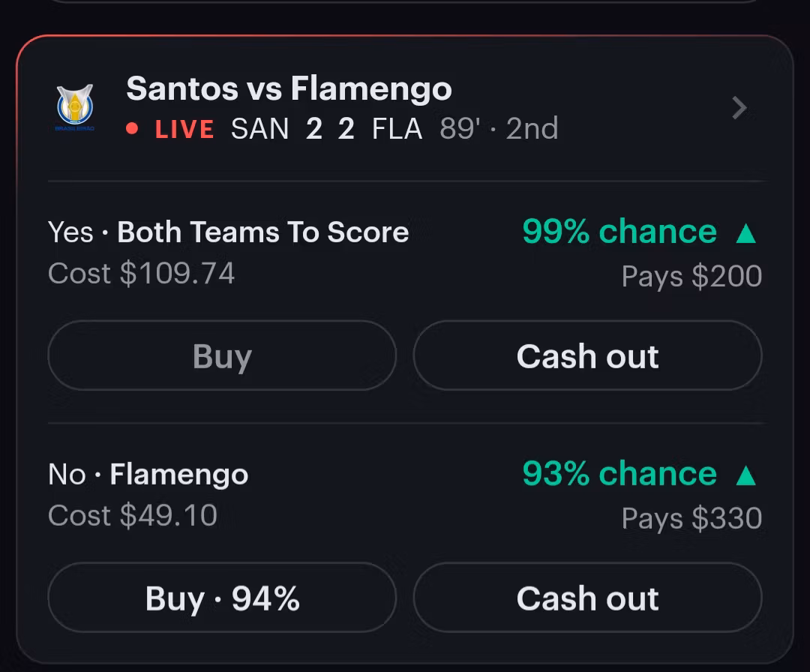Click the Cost $109.74 text
The image size is (810, 672).
tap(141, 273)
